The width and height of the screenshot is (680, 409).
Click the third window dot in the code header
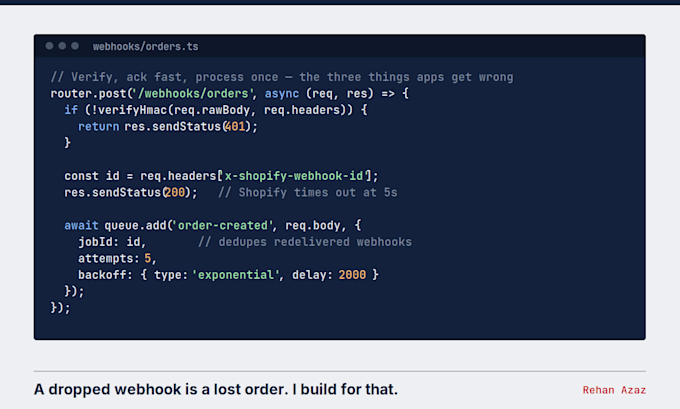click(x=75, y=46)
